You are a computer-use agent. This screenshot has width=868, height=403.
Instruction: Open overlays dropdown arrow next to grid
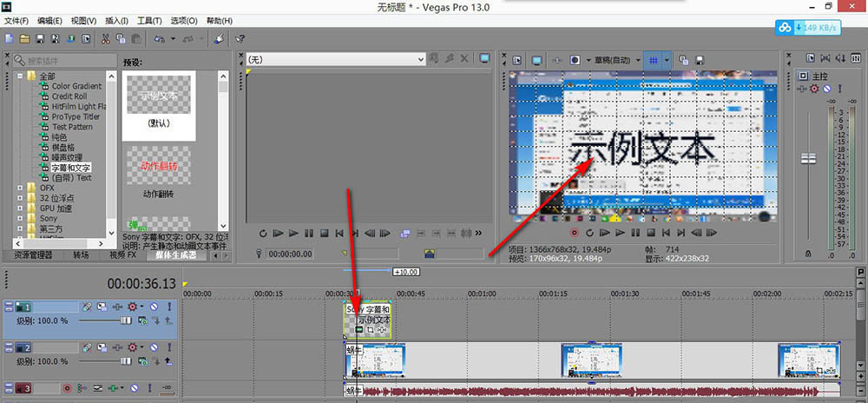(667, 60)
